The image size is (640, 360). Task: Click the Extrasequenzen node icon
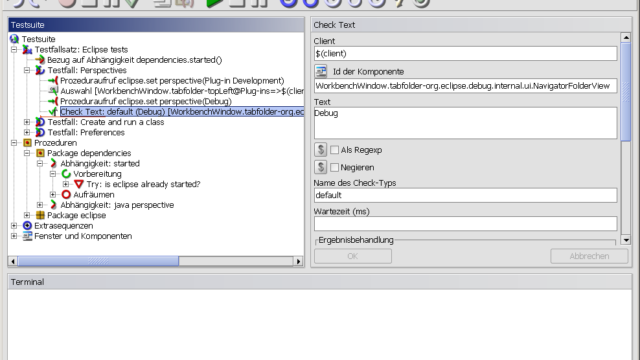pyautogui.click(x=27, y=226)
